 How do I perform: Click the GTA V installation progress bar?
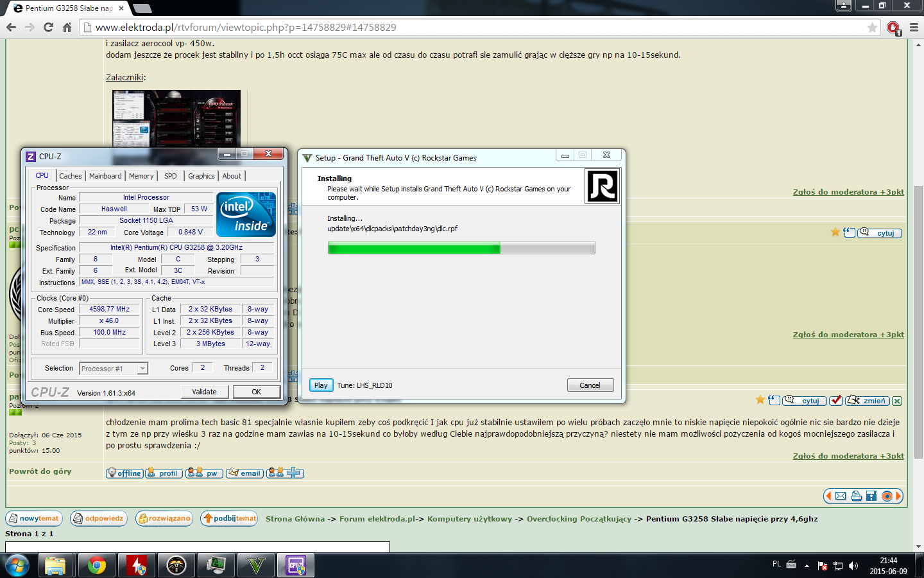coord(461,248)
